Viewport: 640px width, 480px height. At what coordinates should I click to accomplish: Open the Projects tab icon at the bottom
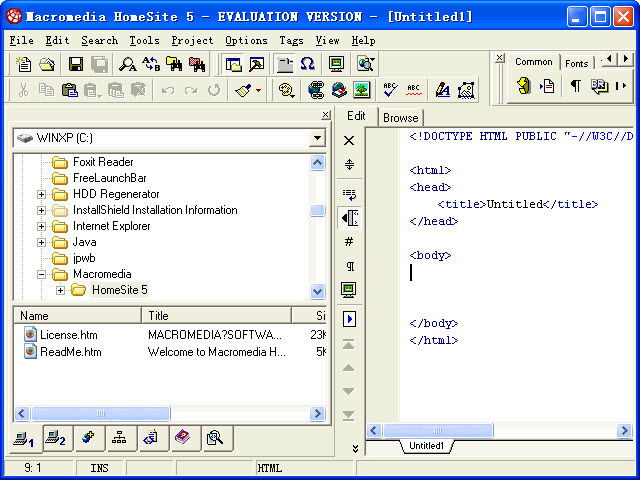[x=88, y=439]
